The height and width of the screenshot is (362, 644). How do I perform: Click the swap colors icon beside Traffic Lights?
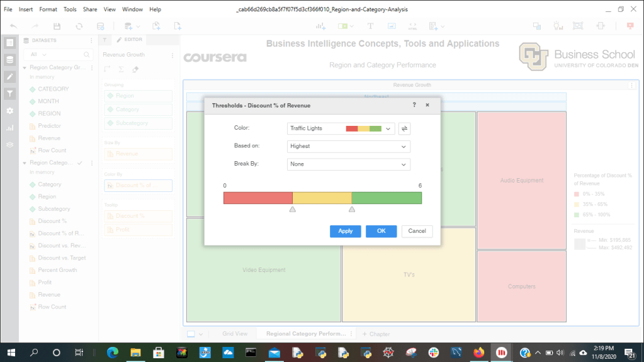pos(405,128)
